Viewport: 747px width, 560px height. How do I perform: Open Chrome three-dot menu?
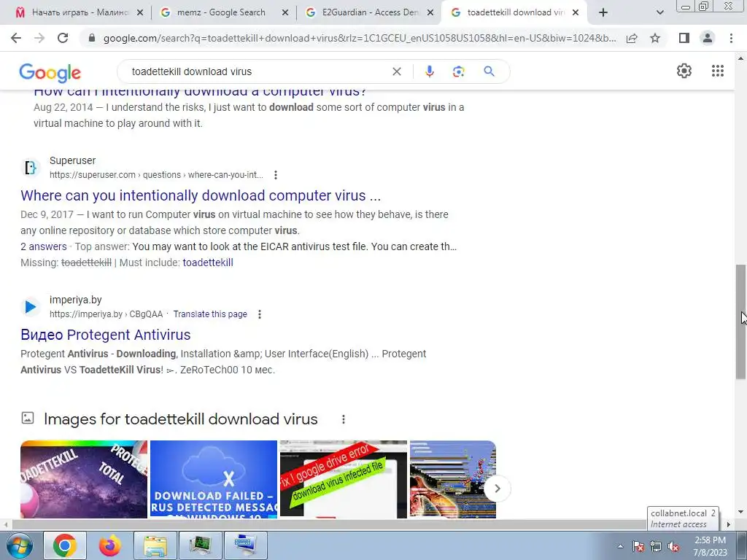(731, 38)
